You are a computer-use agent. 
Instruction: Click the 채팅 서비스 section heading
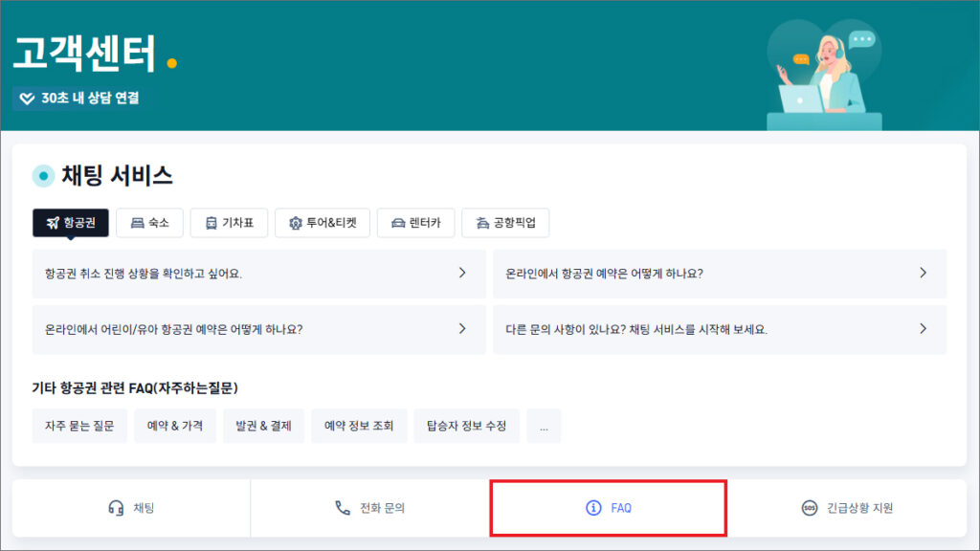click(117, 176)
